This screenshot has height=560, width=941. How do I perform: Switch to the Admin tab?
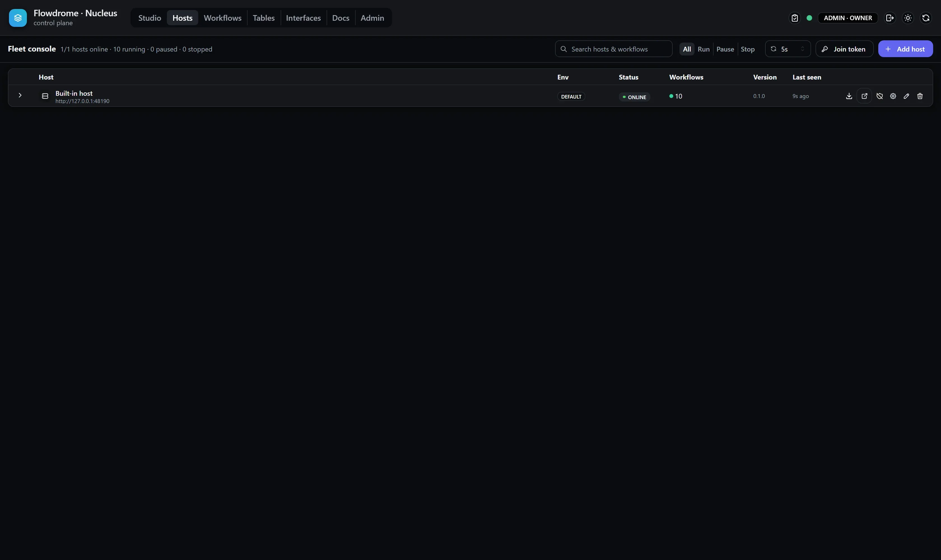coord(372,18)
